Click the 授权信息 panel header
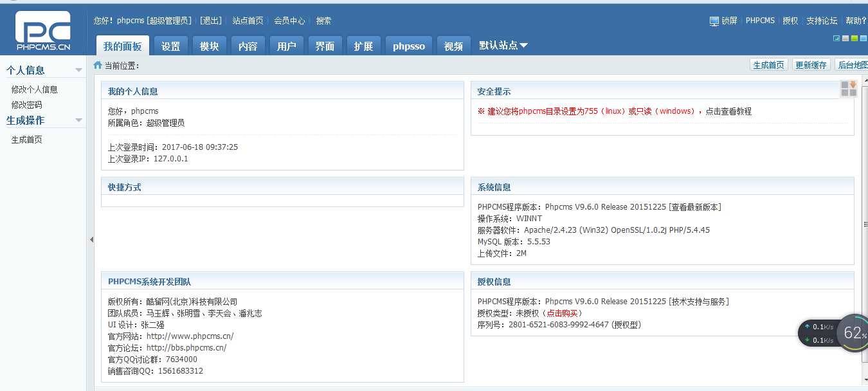The image size is (868, 391). (x=662, y=282)
